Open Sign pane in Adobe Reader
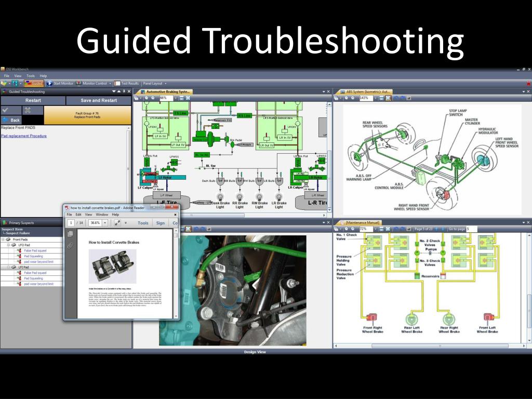Viewport: 532px width, 399px height. point(161,223)
